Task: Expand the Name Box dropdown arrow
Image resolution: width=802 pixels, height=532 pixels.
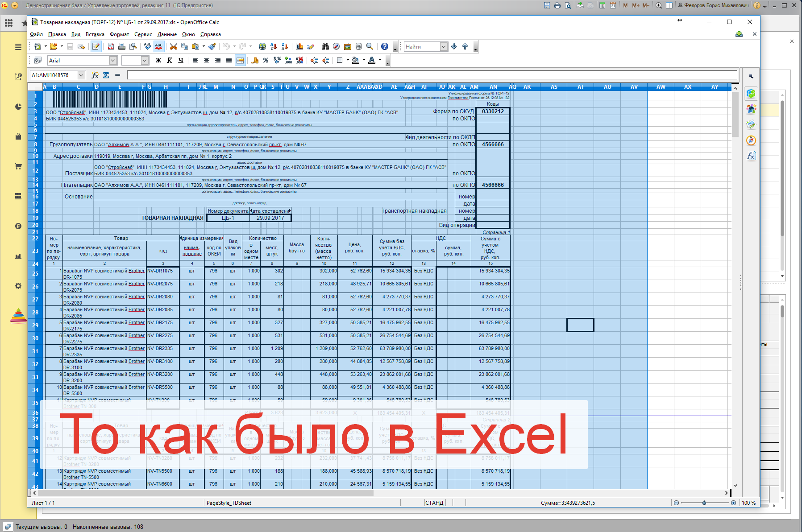Action: pyautogui.click(x=81, y=75)
